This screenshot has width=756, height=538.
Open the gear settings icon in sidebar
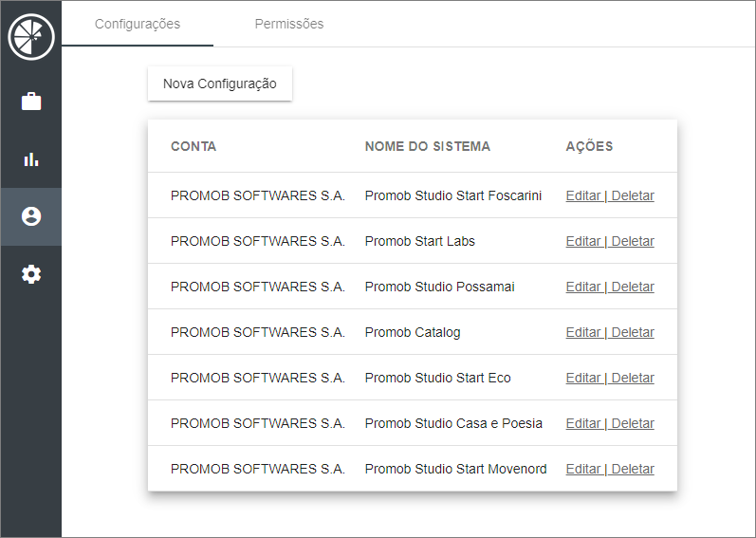point(31,274)
